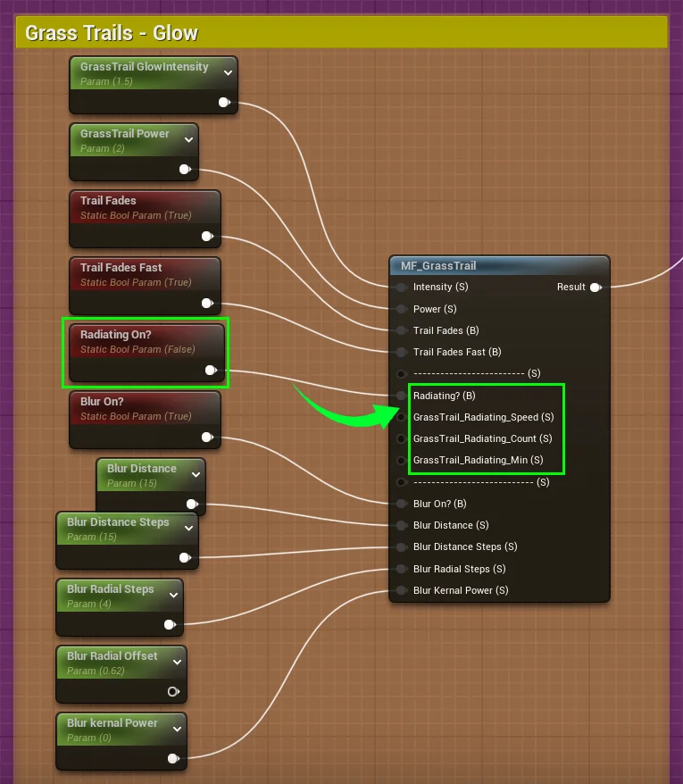Click the GrassTrail_Radiating_Min input pin
Viewport: 683px width, 784px height.
click(x=402, y=460)
